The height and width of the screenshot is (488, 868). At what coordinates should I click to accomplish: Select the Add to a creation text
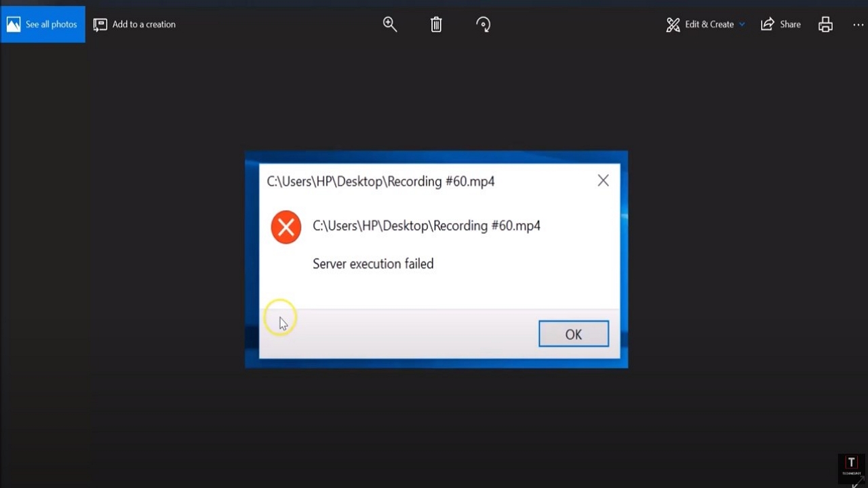pos(144,24)
